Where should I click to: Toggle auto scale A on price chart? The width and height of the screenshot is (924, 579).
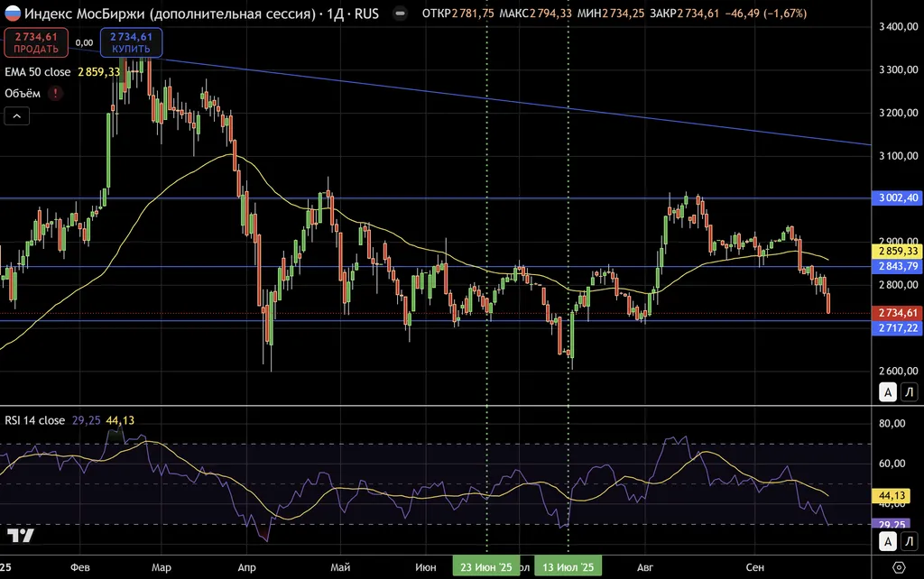click(x=888, y=391)
